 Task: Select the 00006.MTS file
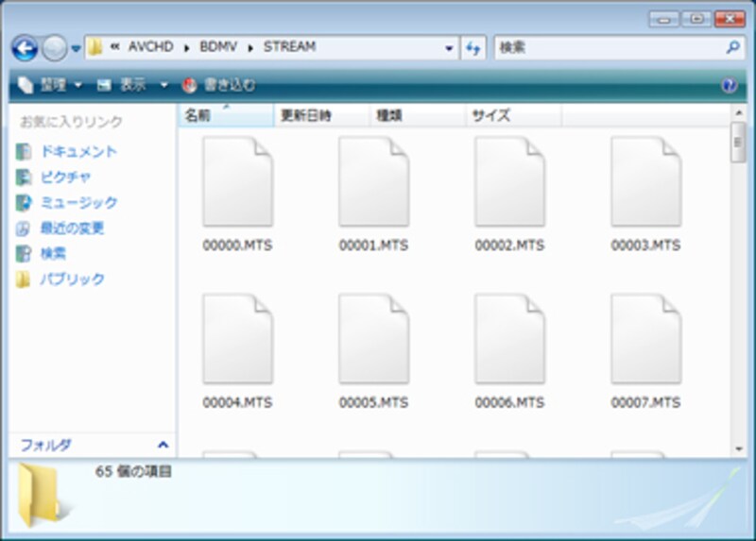coord(509,339)
